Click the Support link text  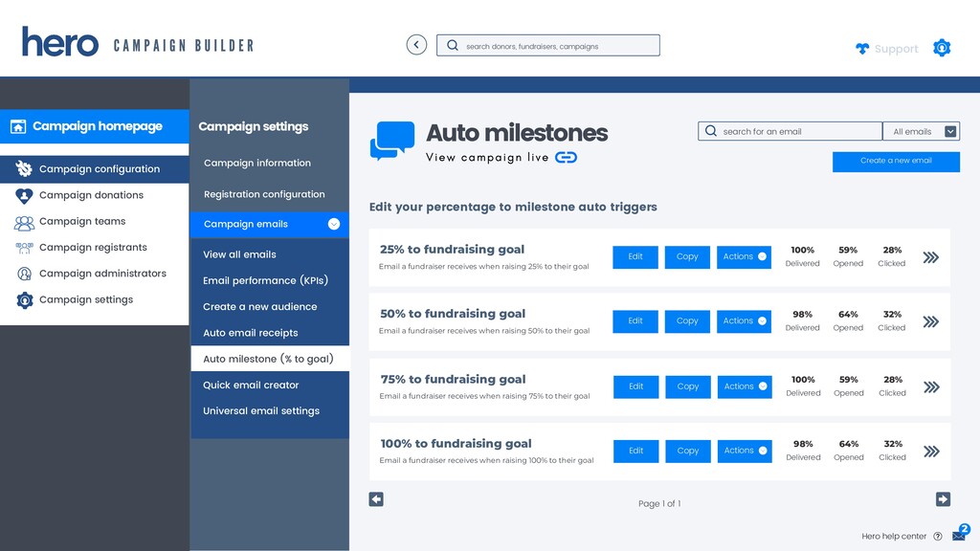tap(896, 49)
